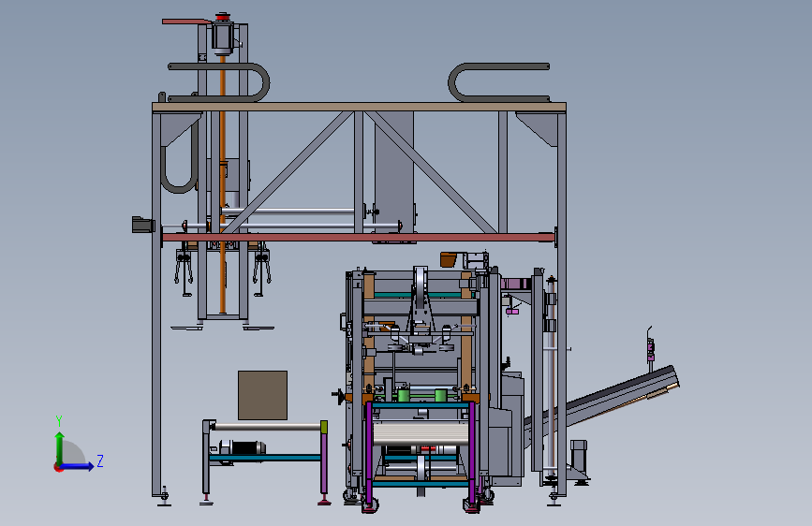Select the black motor on the frame's left side
Viewport: 812px width, 526px height.
143,225
